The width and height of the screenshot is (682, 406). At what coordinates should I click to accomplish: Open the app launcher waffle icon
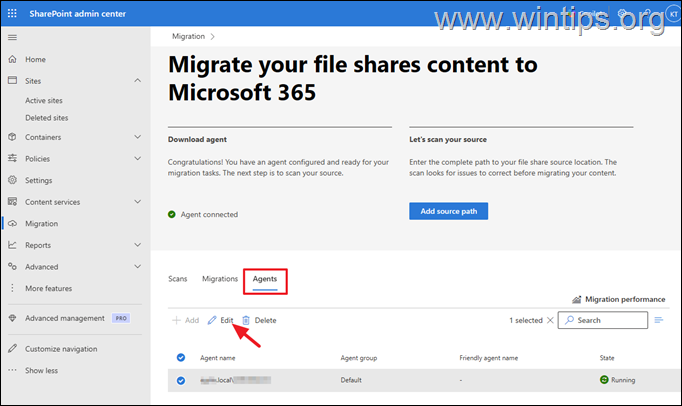point(12,13)
